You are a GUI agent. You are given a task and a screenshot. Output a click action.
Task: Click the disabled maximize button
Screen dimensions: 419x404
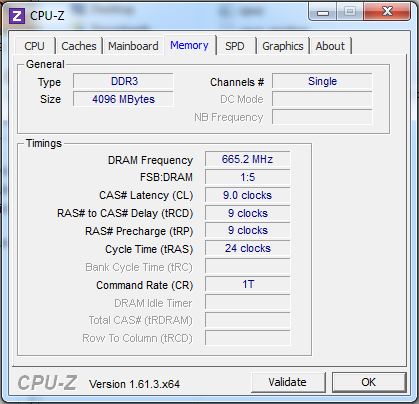(350, 12)
